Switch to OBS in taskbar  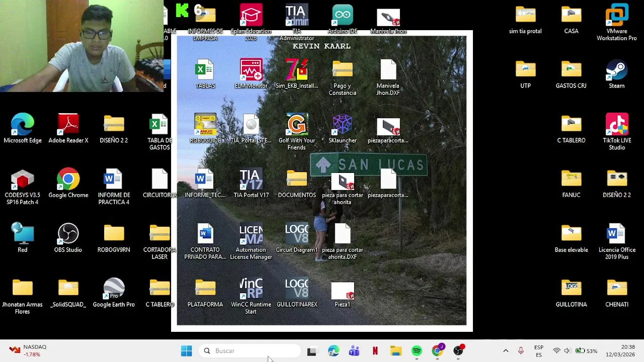pos(458,351)
